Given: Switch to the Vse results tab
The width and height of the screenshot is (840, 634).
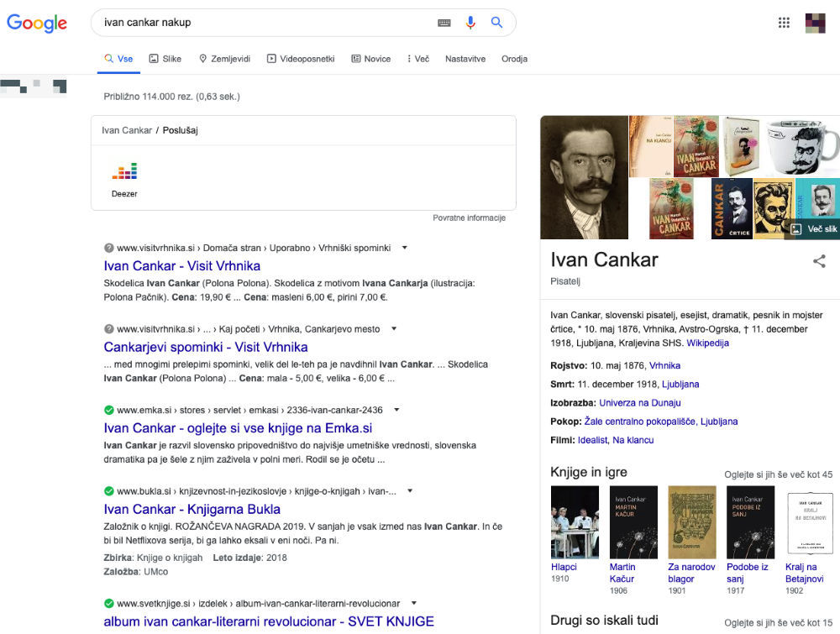Looking at the screenshot, I should pos(118,59).
